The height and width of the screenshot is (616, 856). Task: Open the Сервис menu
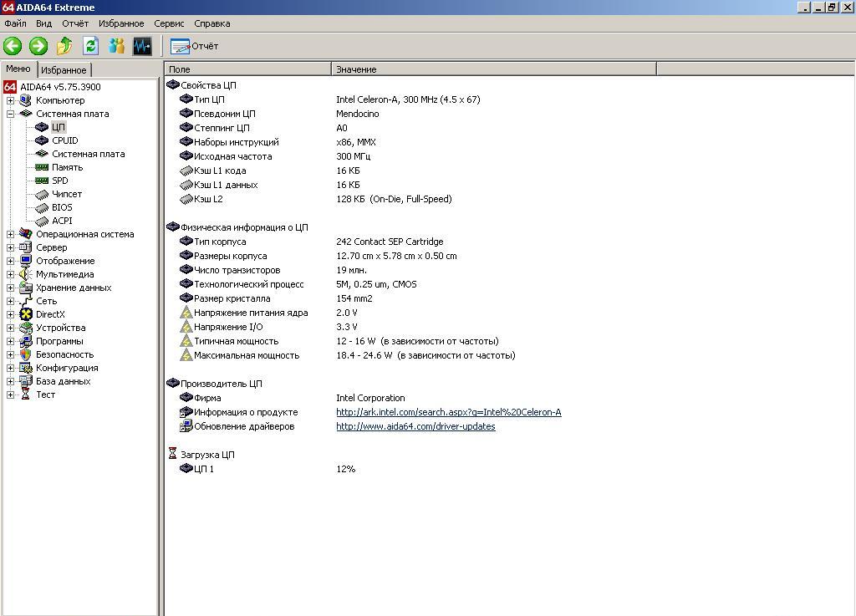point(169,23)
